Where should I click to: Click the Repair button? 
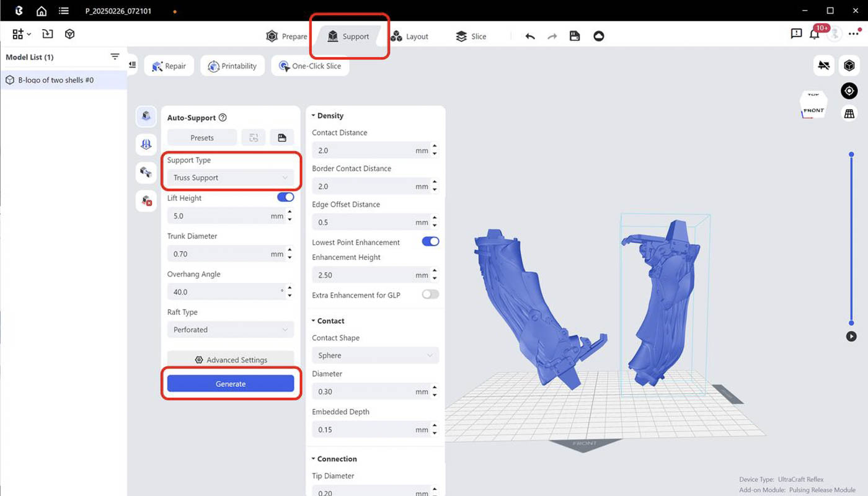(x=169, y=66)
